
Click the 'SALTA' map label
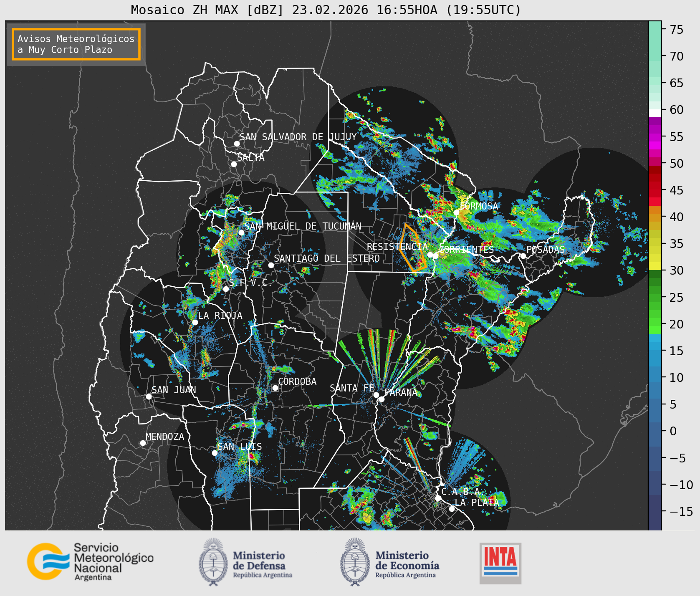coord(251,157)
